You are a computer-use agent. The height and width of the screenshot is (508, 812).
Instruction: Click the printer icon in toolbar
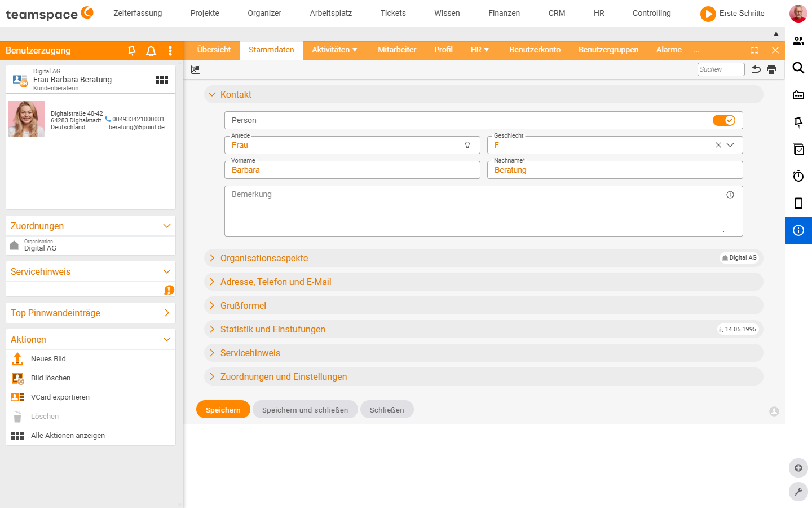point(771,69)
